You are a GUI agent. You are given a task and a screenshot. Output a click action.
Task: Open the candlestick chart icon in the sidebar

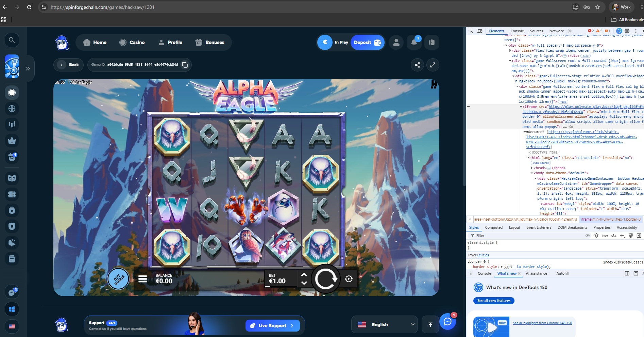[x=12, y=125]
